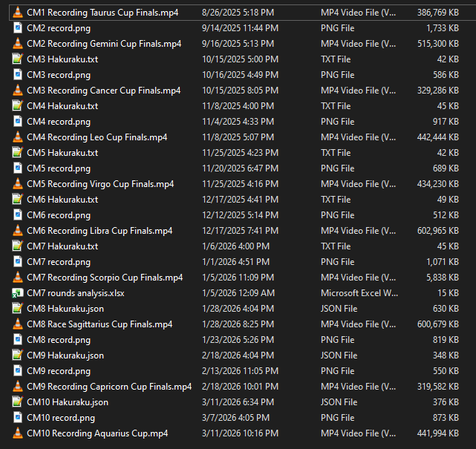Click the VLC icon of CM4 Recording Leo Cup Finals.mp4
The height and width of the screenshot is (449, 476).
18,137
